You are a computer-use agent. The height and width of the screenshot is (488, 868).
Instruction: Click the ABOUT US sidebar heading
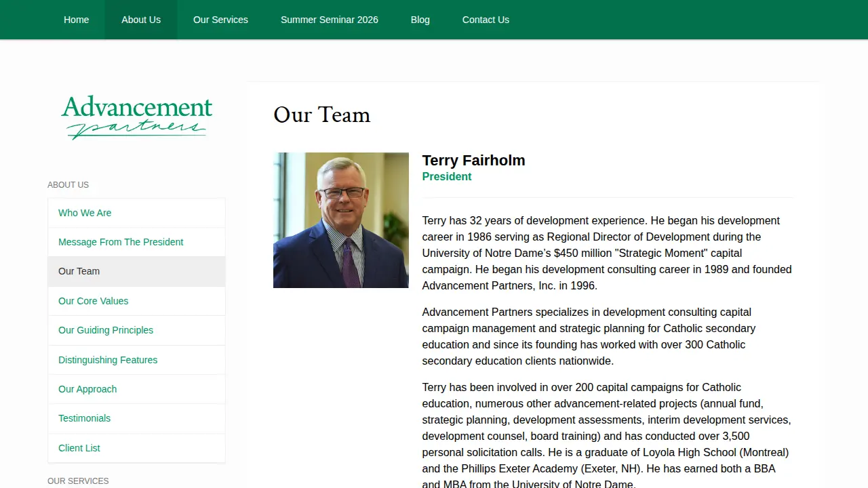[x=68, y=185]
